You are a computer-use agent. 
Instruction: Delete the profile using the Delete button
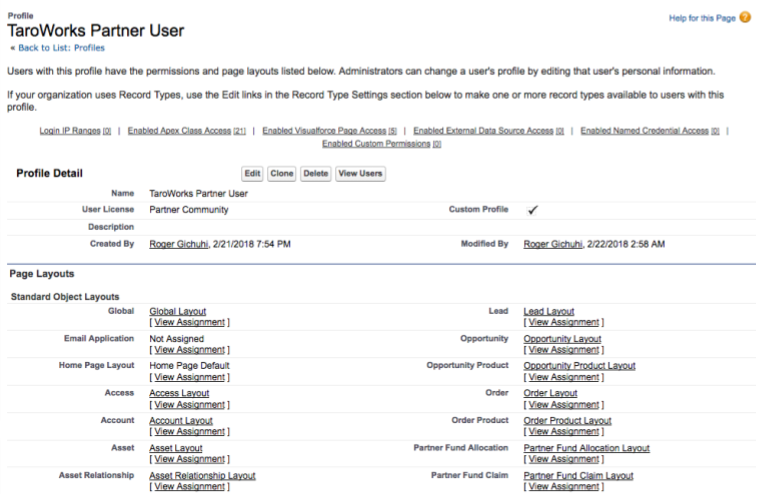click(x=315, y=174)
